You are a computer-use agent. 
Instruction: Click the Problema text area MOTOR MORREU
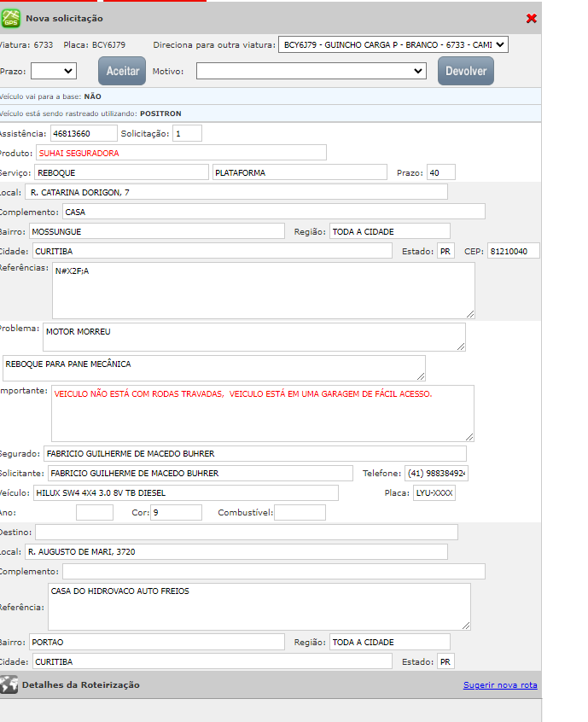click(254, 336)
